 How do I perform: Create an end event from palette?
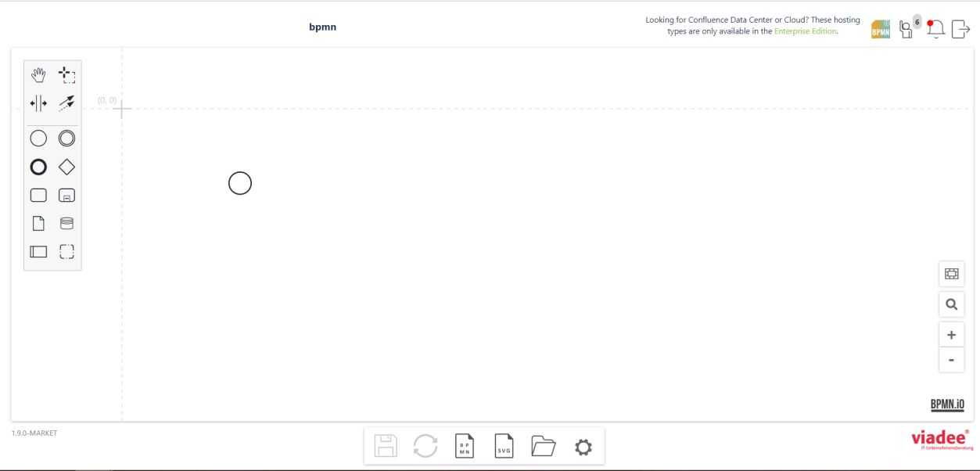(38, 167)
